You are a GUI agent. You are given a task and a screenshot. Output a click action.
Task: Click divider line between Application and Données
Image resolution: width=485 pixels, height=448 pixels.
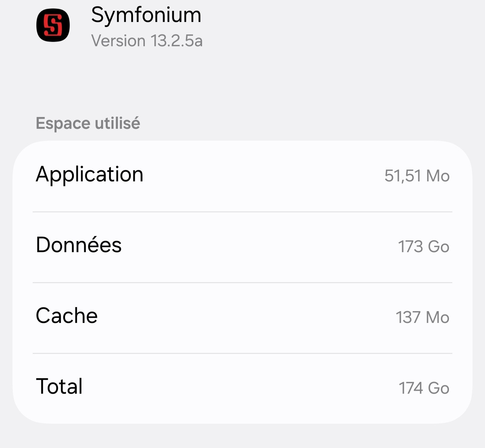tap(243, 212)
